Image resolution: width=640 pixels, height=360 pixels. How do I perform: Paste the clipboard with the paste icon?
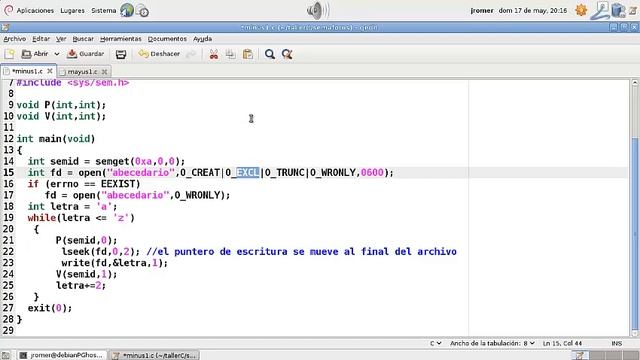pos(248,54)
